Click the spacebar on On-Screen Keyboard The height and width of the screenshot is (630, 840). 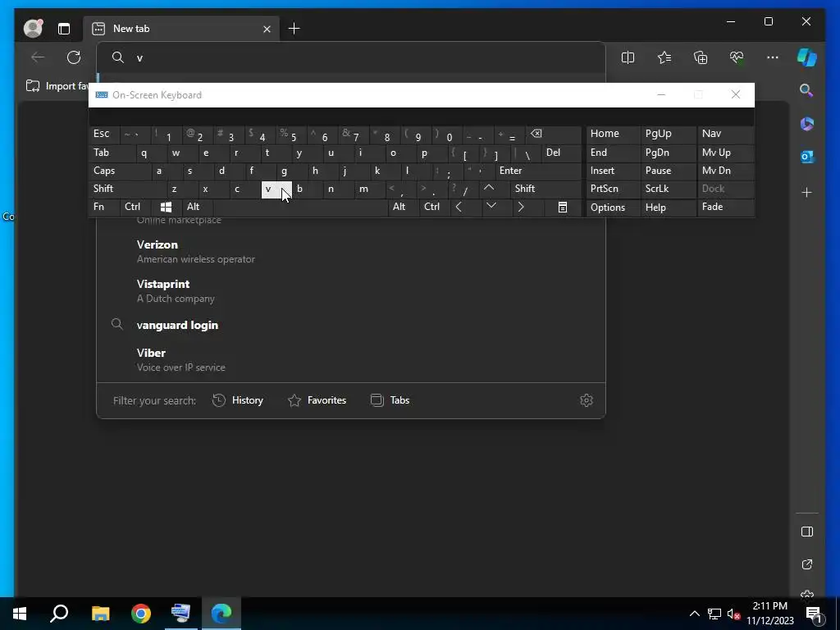(300, 208)
